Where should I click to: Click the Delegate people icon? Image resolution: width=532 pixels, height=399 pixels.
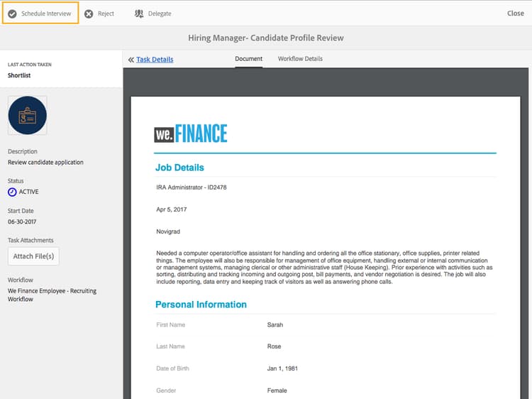[x=139, y=13]
